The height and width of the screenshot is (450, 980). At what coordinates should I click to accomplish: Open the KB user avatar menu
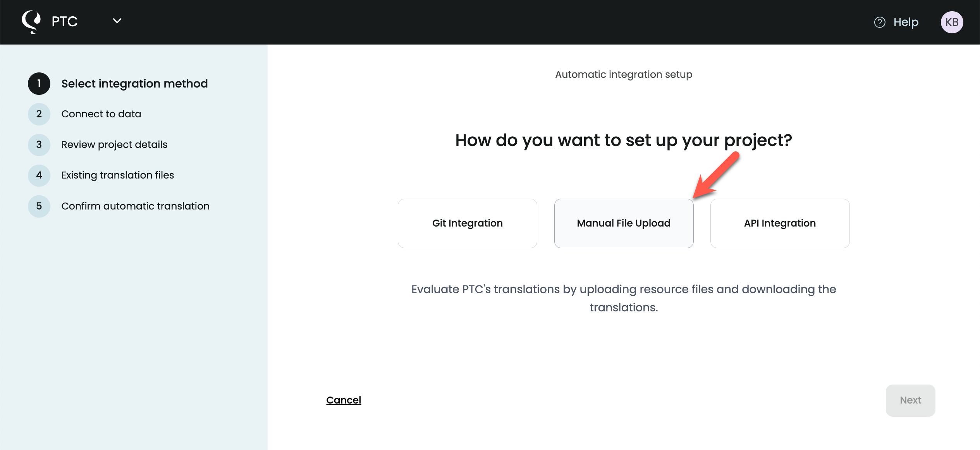pyautogui.click(x=952, y=22)
